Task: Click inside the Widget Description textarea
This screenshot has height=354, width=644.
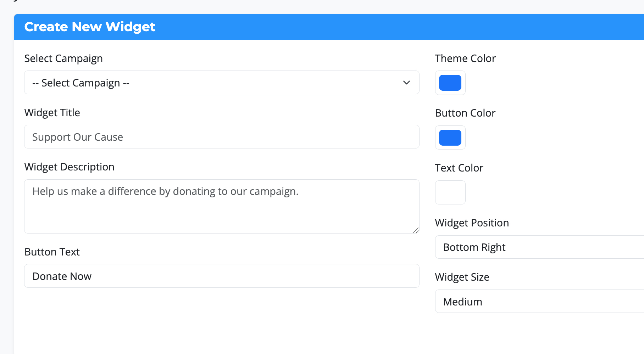Action: coord(222,206)
